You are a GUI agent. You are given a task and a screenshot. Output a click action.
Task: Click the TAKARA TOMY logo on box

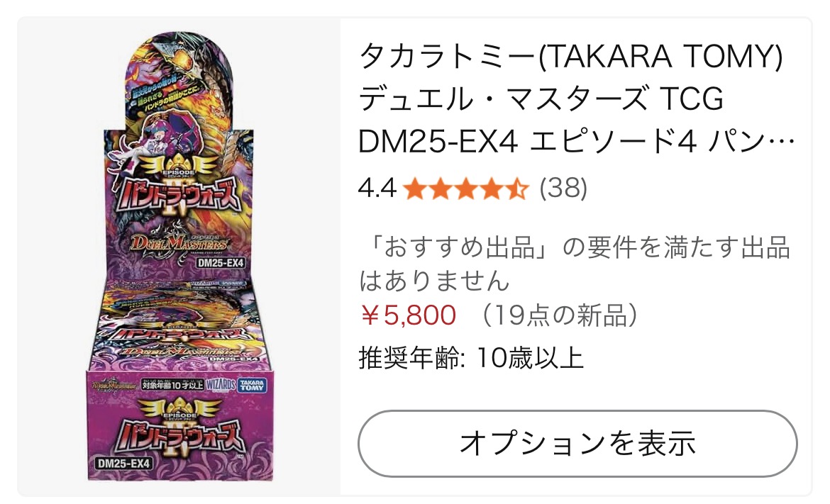point(252,384)
